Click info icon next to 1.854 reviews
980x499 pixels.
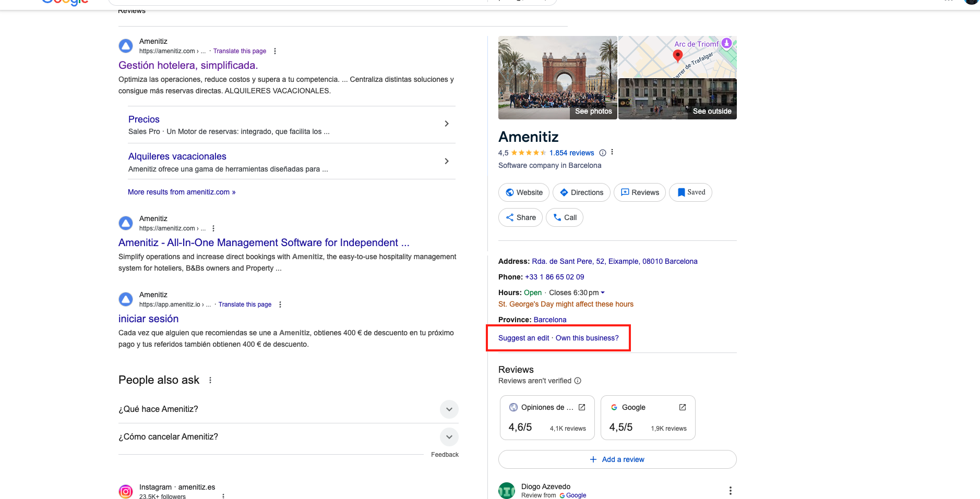[x=603, y=153]
